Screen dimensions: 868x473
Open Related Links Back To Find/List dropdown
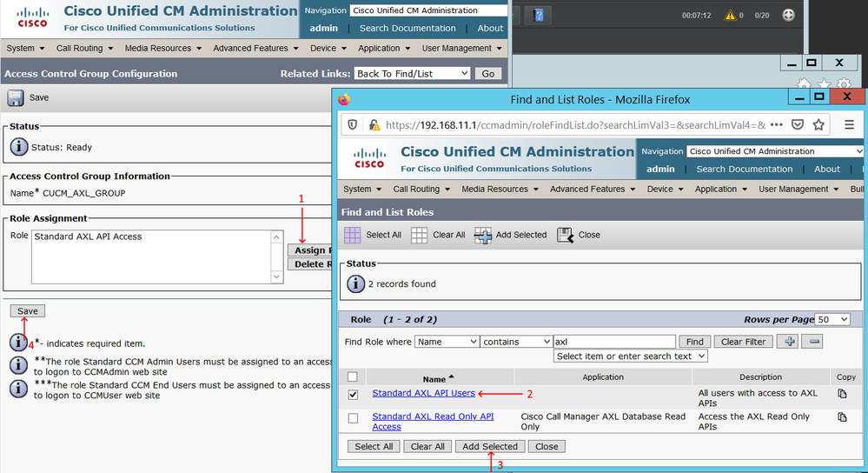(x=413, y=74)
